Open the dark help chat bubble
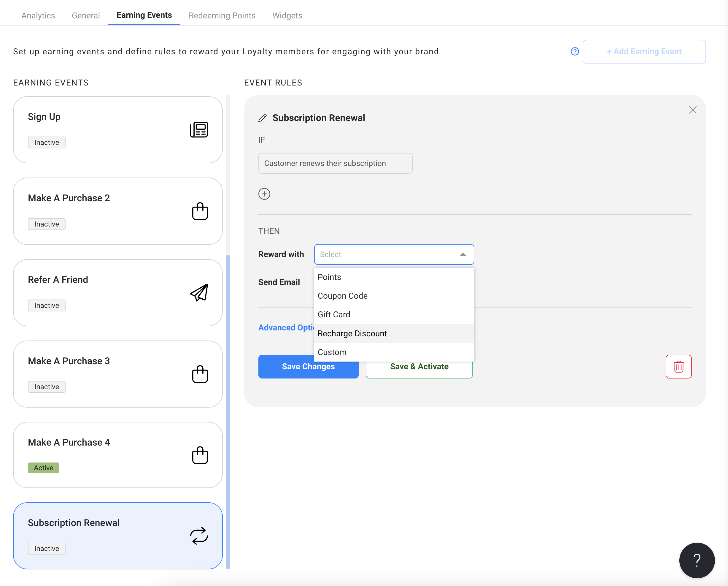The width and height of the screenshot is (728, 586). tap(697, 561)
